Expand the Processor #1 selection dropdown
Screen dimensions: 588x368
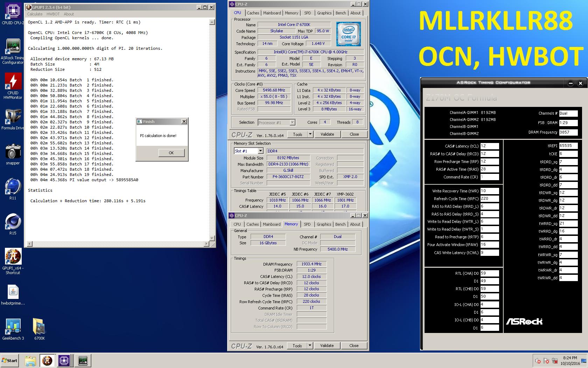[x=292, y=122]
